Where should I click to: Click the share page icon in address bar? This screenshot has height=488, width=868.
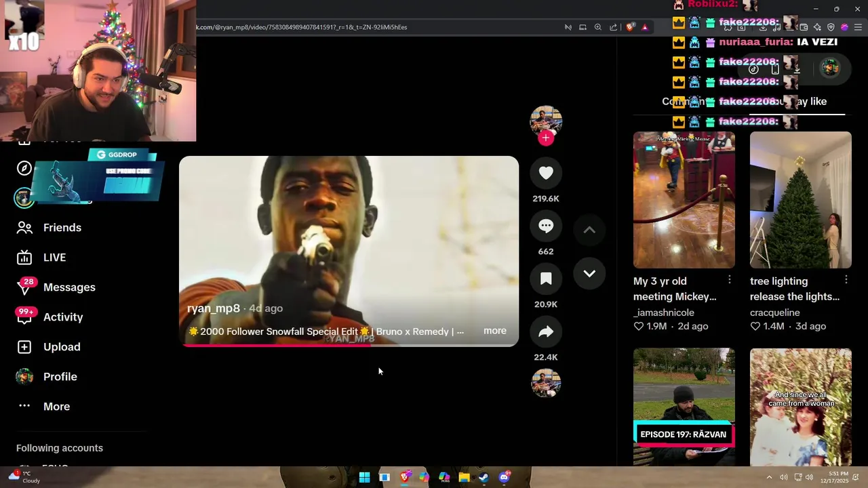pyautogui.click(x=613, y=27)
